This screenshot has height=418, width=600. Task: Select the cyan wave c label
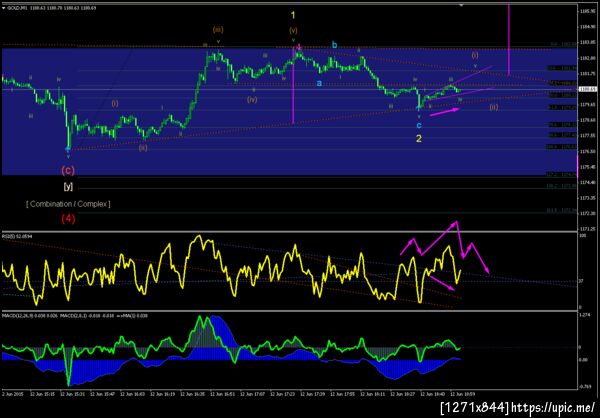click(x=419, y=125)
